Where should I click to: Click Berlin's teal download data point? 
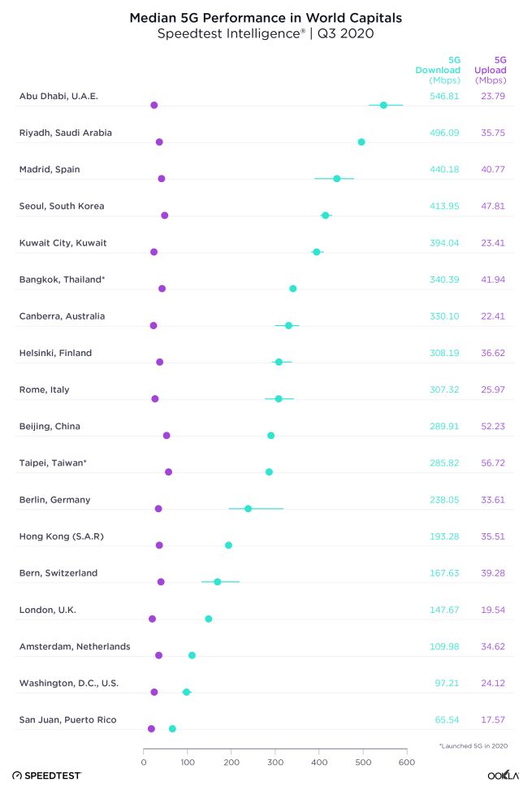point(248,509)
